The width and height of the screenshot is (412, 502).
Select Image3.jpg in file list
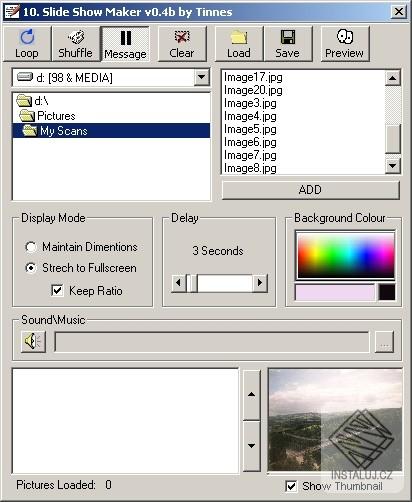250,103
